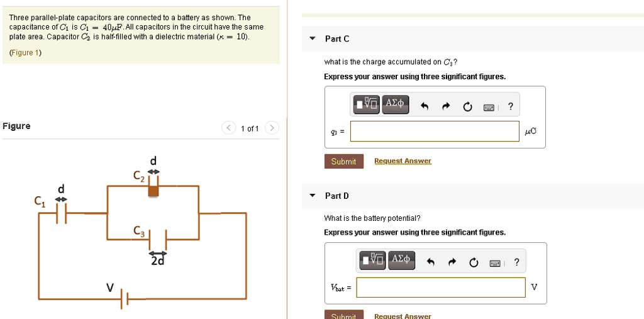The image size is (644, 319).
Task: Open math templates in Part D toolbar
Action: (372, 260)
